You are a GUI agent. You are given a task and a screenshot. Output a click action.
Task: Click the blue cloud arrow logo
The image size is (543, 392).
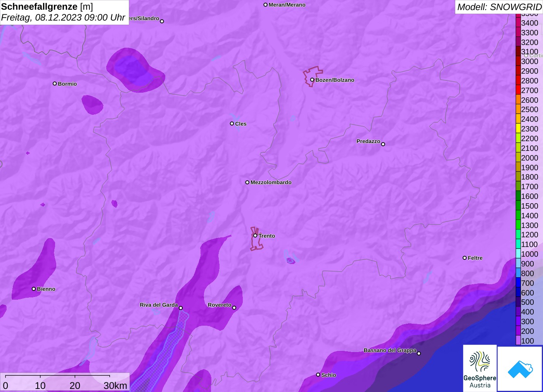tap(520, 369)
